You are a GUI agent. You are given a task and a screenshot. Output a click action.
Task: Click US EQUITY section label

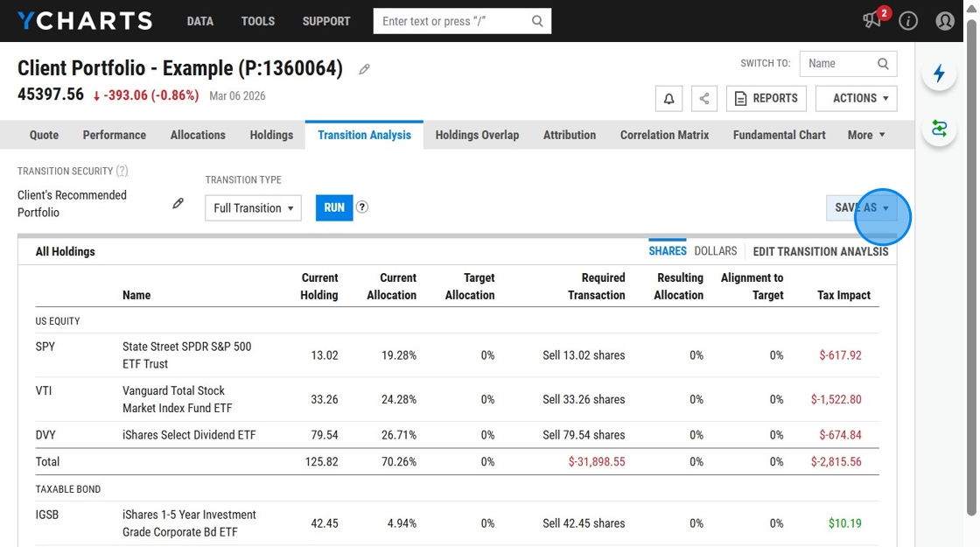[58, 321]
